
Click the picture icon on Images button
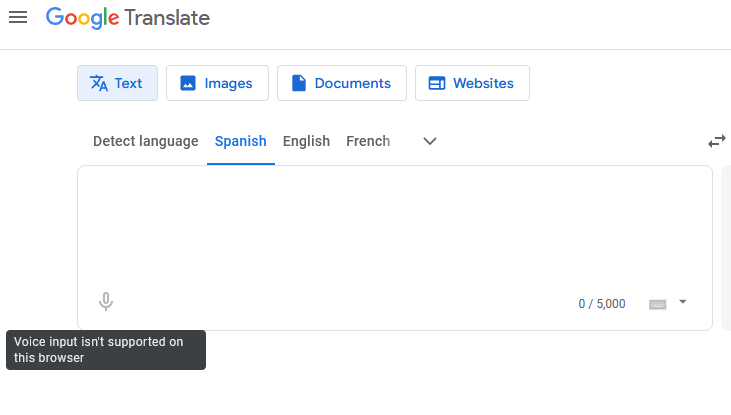[x=187, y=84]
